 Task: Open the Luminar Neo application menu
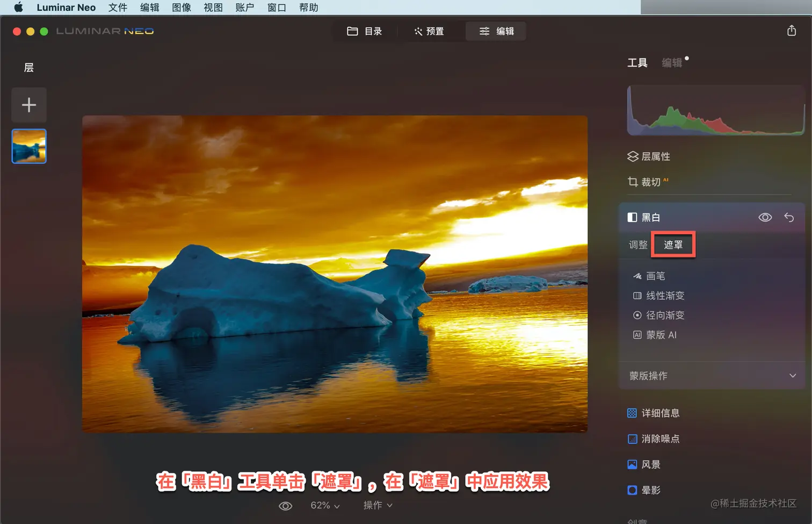pyautogui.click(x=66, y=8)
